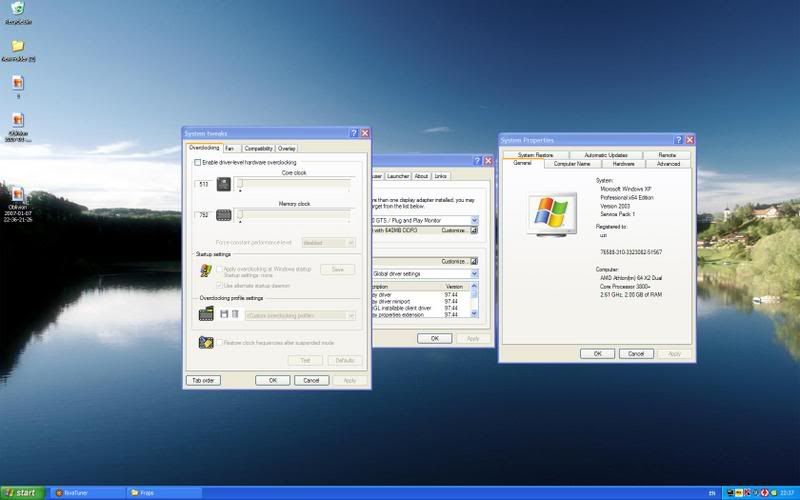Viewport: 800px width, 500px height.
Task: Click the overclocking profile clapperboard icon
Action: 206,313
